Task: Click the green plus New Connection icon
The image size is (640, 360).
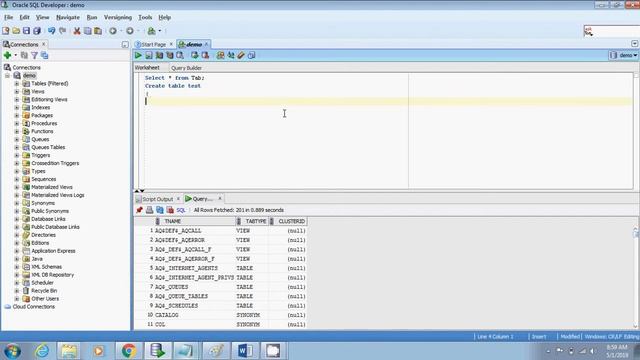Action: point(7,55)
